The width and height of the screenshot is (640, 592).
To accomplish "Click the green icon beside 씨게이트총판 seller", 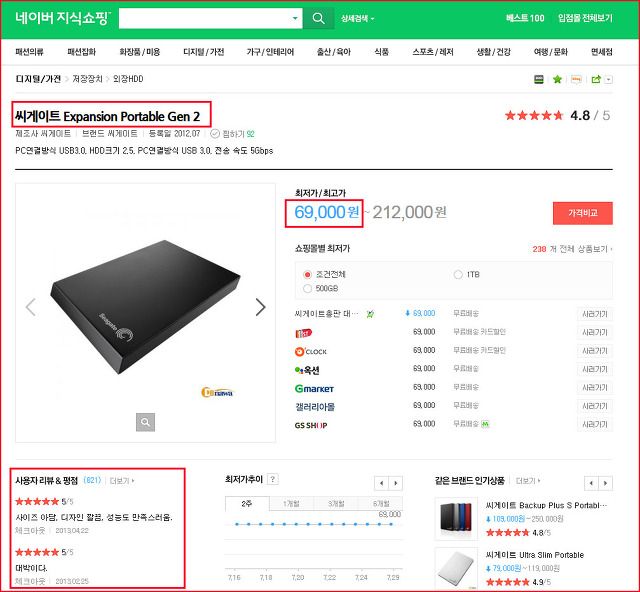I will 370,314.
